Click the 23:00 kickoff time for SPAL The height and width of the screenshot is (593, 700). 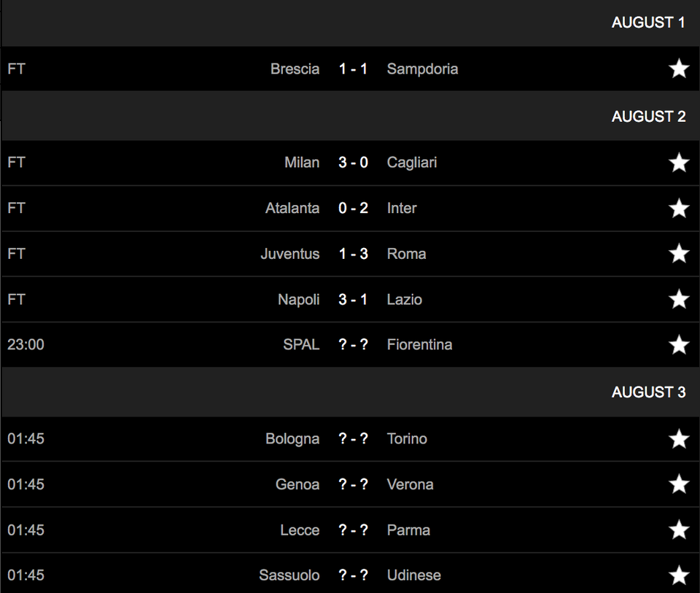[x=26, y=344]
